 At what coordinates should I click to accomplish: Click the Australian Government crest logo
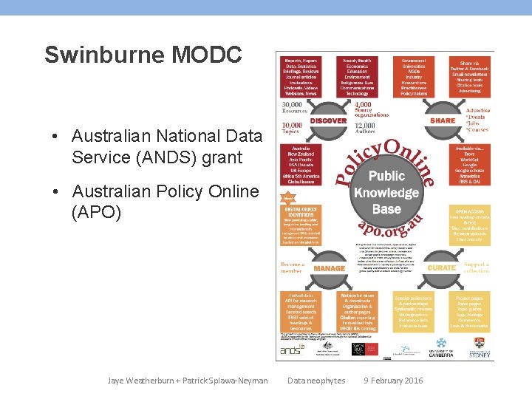327,349
